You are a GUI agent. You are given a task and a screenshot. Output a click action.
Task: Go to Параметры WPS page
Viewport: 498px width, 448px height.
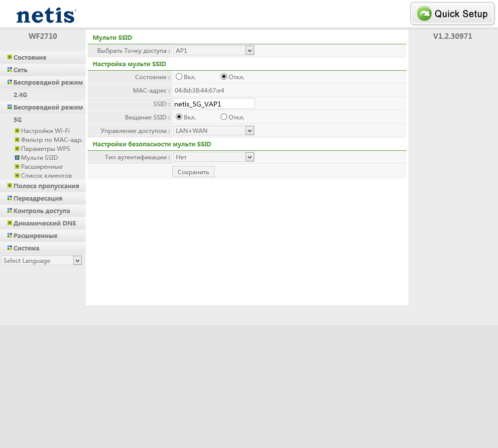tap(45, 149)
